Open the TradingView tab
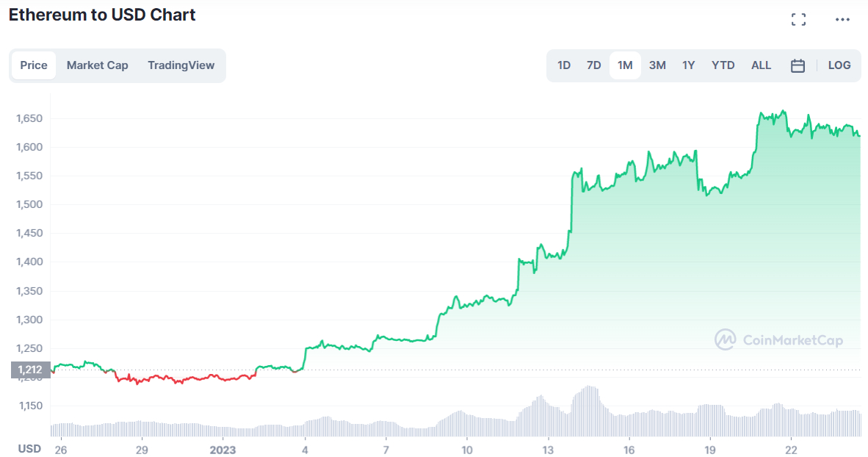Viewport: 868px width, 457px height. pos(181,65)
